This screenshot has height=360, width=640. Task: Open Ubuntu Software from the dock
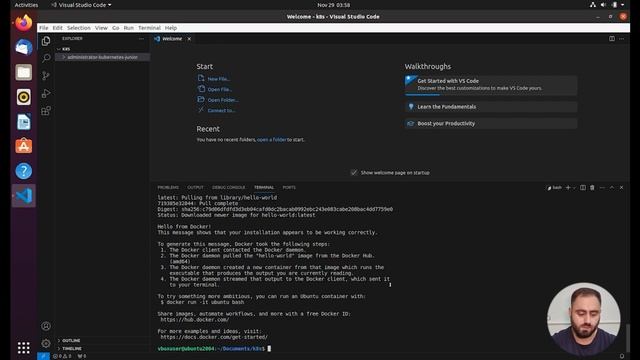(x=24, y=146)
